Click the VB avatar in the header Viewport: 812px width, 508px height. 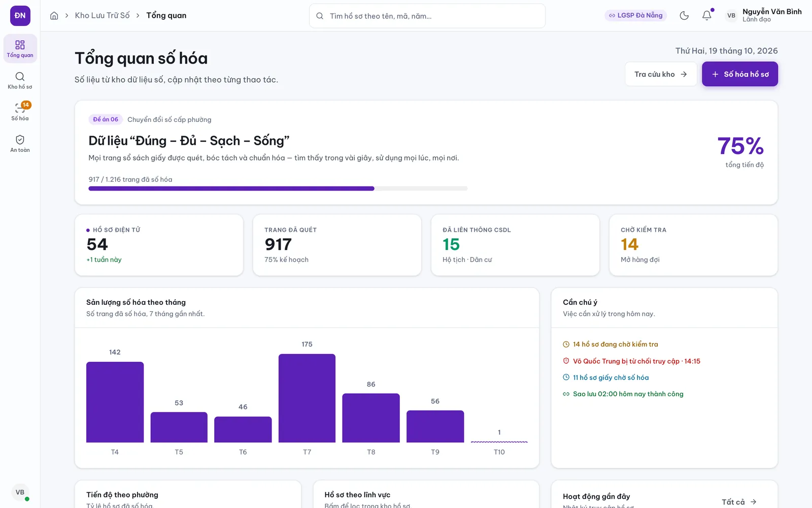731,16
